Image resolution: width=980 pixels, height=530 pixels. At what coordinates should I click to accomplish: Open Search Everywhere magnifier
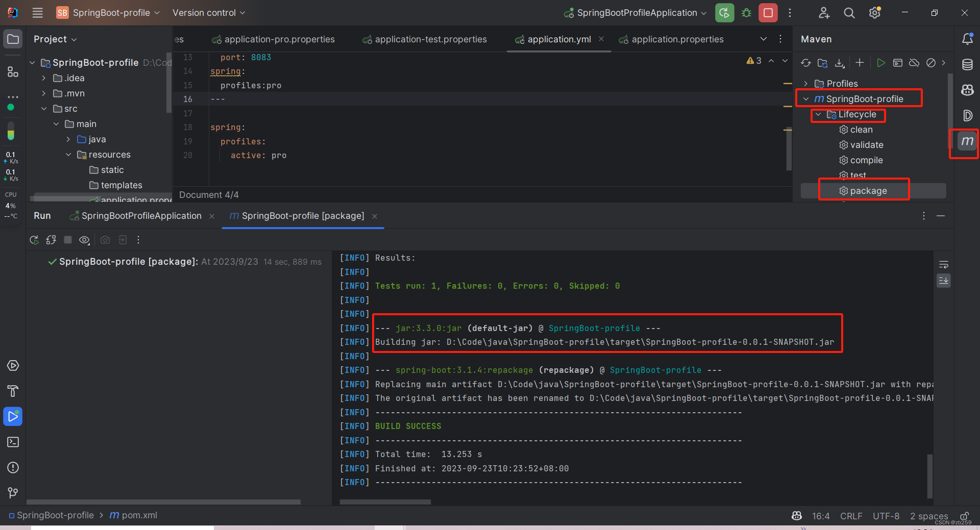coord(849,13)
